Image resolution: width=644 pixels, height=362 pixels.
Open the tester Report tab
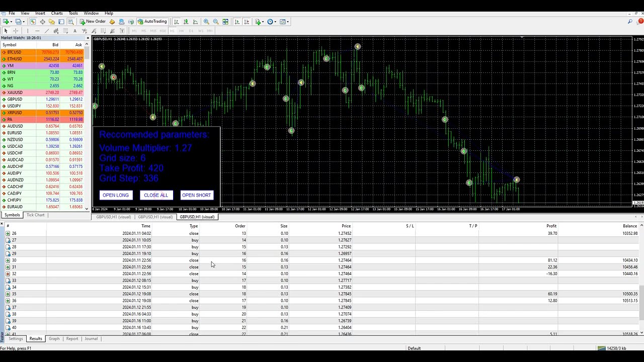coord(72,339)
